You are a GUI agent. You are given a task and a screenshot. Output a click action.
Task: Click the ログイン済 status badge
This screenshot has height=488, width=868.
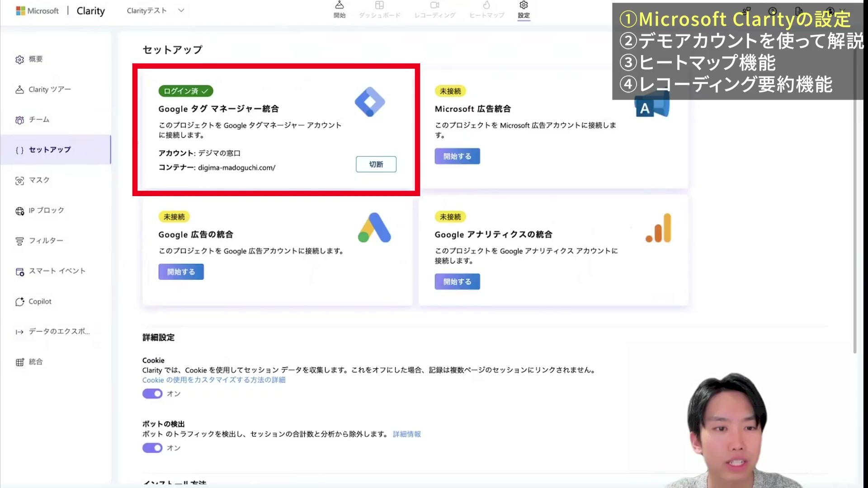[186, 91]
